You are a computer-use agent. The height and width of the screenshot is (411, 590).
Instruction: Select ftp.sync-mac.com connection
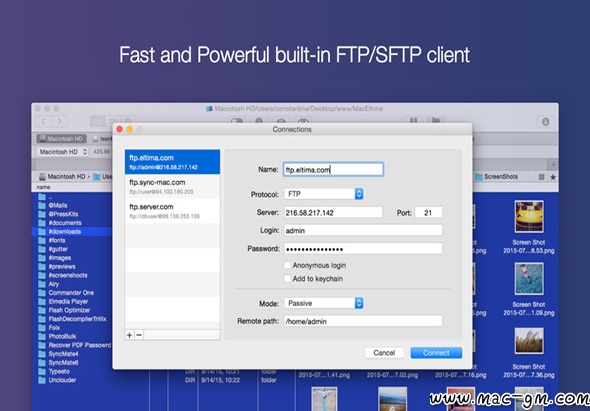coord(172,187)
